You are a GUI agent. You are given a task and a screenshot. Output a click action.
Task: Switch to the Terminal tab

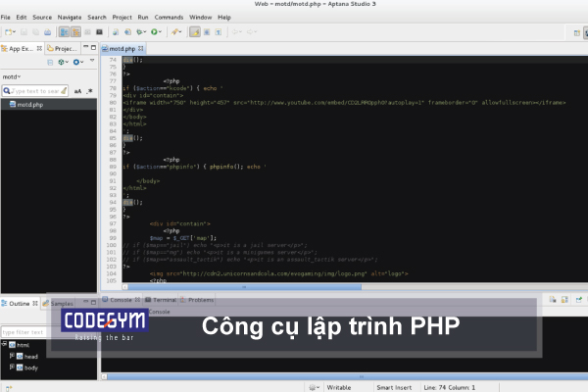point(161,300)
